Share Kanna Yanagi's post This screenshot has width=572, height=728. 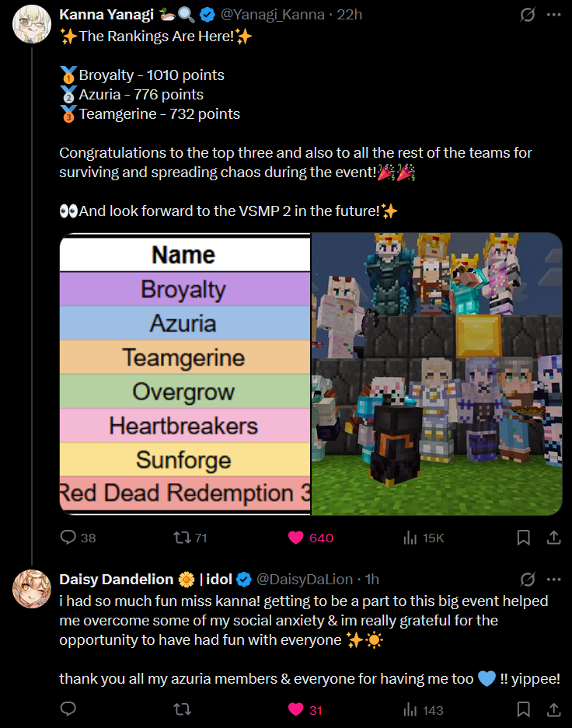click(553, 538)
